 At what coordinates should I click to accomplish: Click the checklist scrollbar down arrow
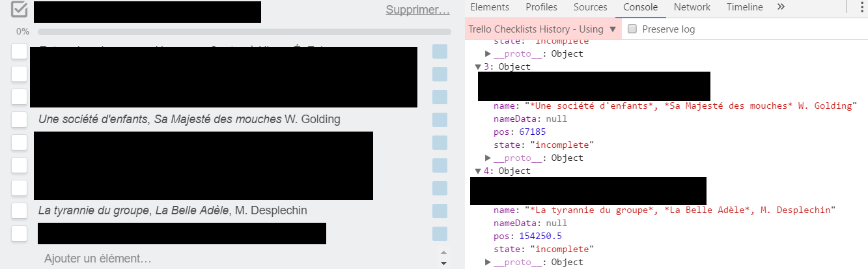click(444, 263)
